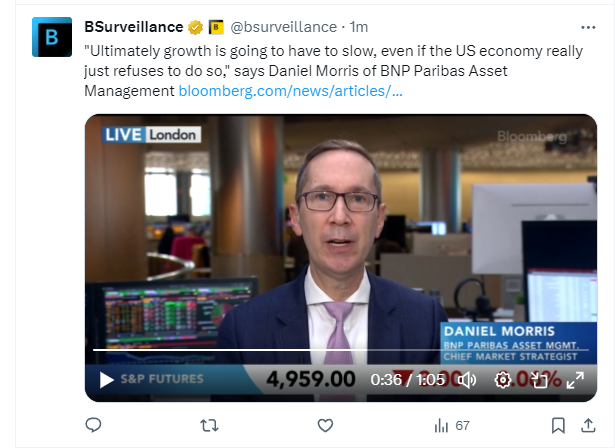This screenshot has width=615, height=448.
Task: Seek along the video progress bar
Action: pos(340,350)
